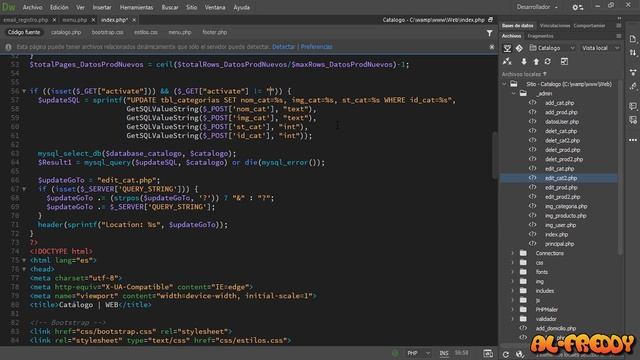Click the synchronize files icon in Archivos panel
This screenshot has width=640, height=360.
click(548, 62)
